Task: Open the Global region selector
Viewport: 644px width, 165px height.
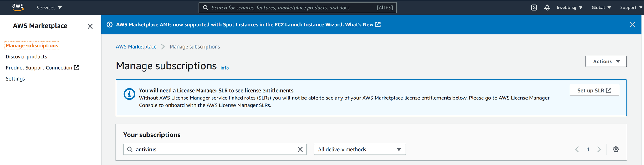Action: 601,8
